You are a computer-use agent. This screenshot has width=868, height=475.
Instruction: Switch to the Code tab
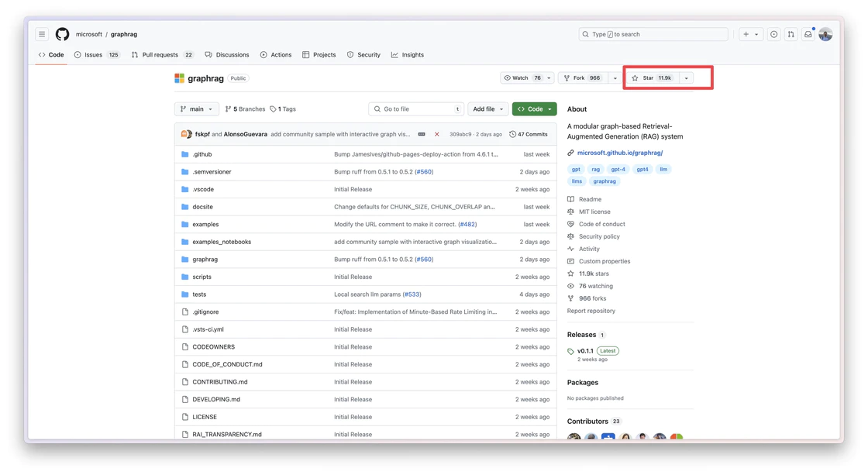point(51,55)
